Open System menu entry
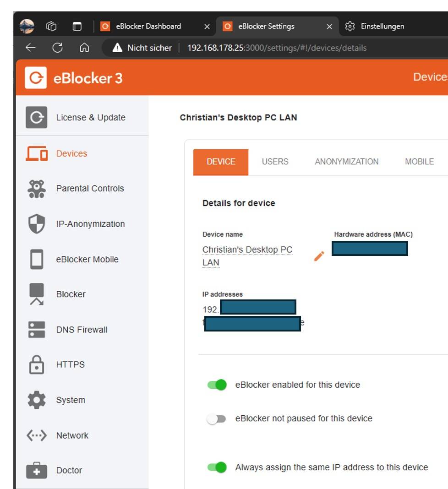Screen dimensions: 448x489 click(x=71, y=400)
